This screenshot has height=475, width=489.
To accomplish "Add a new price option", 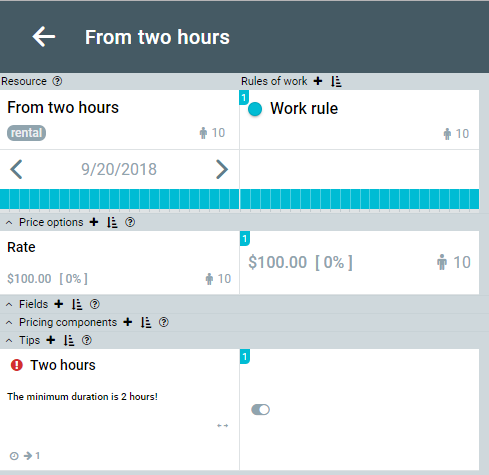I will pyautogui.click(x=94, y=222).
